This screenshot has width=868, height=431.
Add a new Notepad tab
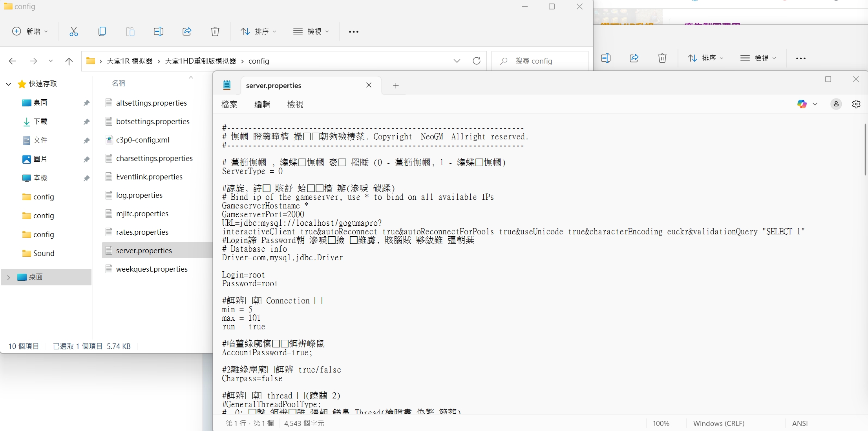[396, 86]
